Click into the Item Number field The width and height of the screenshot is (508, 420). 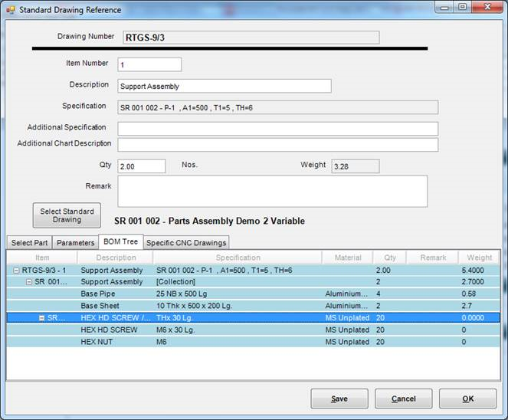point(149,64)
